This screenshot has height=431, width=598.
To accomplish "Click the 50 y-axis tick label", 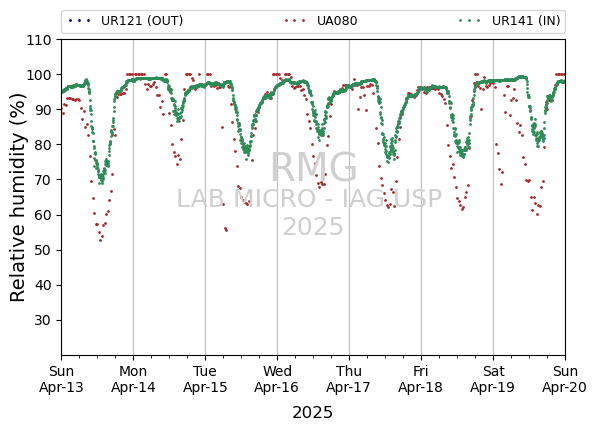I will [43, 250].
